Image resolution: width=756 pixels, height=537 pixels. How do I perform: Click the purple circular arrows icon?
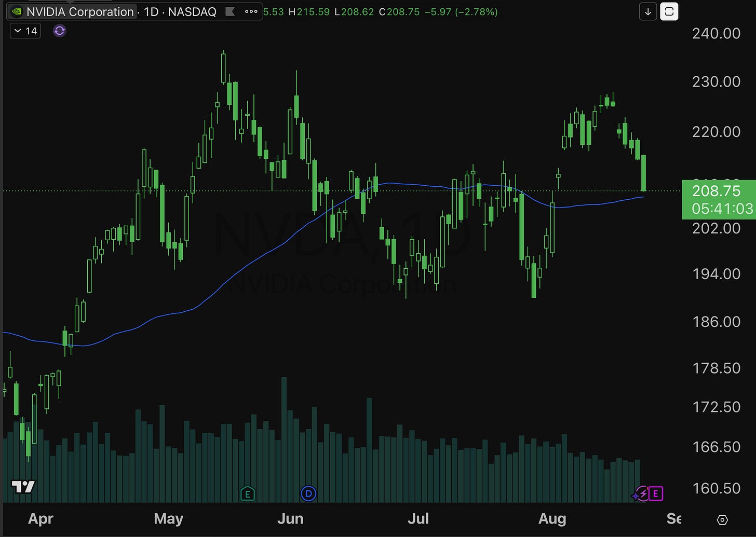[x=60, y=31]
